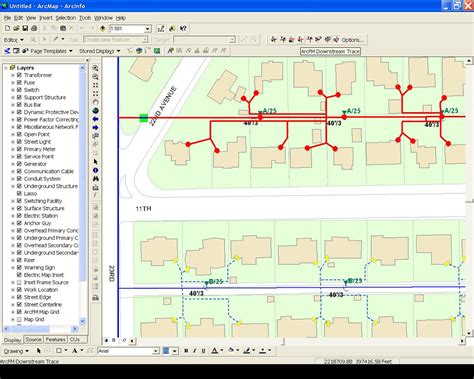The image size is (474, 379).
Task: Select the Identify tool
Action: tap(95, 170)
